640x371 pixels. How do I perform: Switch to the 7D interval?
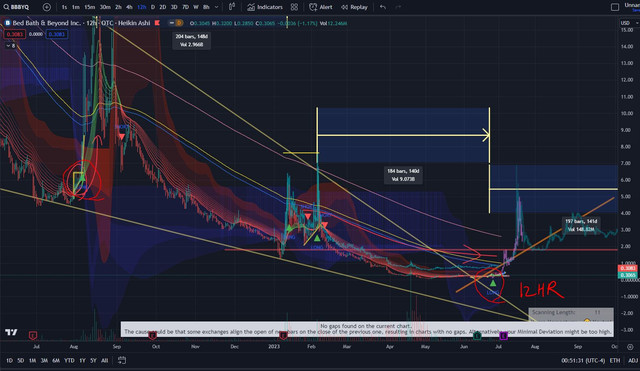click(185, 7)
